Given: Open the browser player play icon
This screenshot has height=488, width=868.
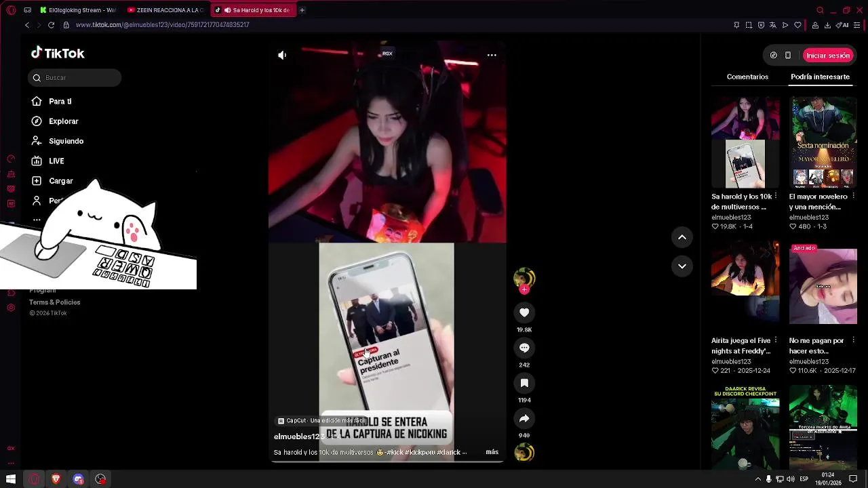Looking at the screenshot, I should (785, 25).
